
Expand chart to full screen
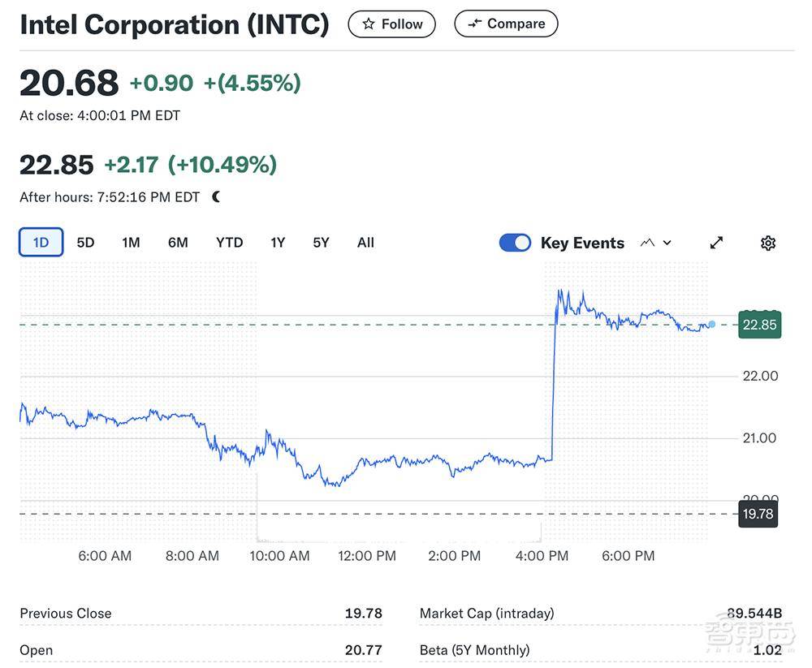coord(716,243)
